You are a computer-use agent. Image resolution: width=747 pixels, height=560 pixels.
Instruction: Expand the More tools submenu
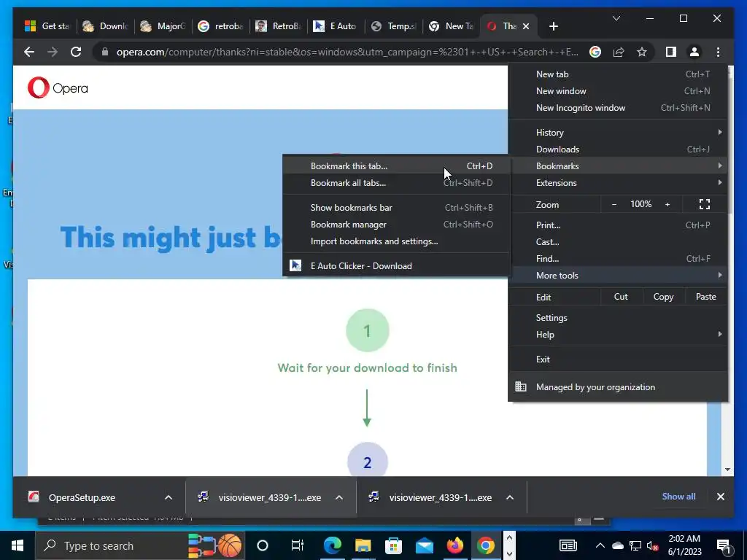pyautogui.click(x=618, y=275)
